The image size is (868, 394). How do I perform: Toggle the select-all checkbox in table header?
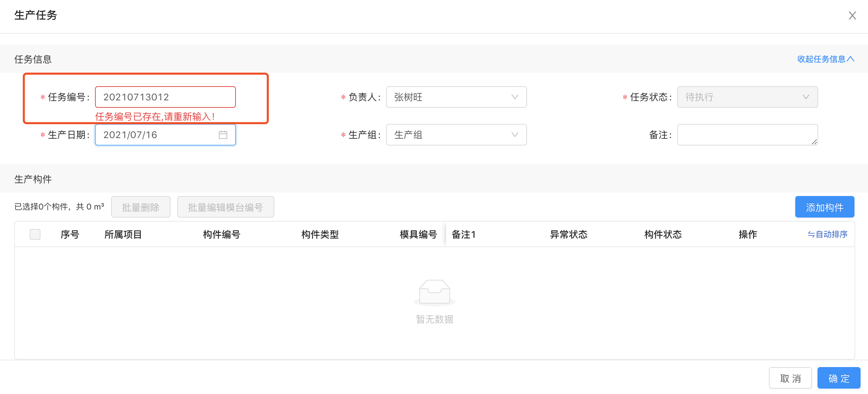point(35,234)
